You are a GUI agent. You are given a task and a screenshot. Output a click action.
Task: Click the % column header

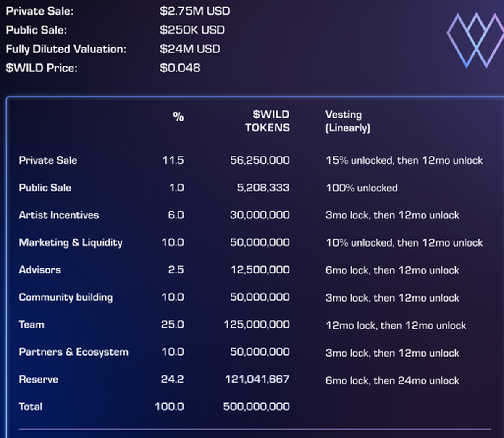coord(178,117)
